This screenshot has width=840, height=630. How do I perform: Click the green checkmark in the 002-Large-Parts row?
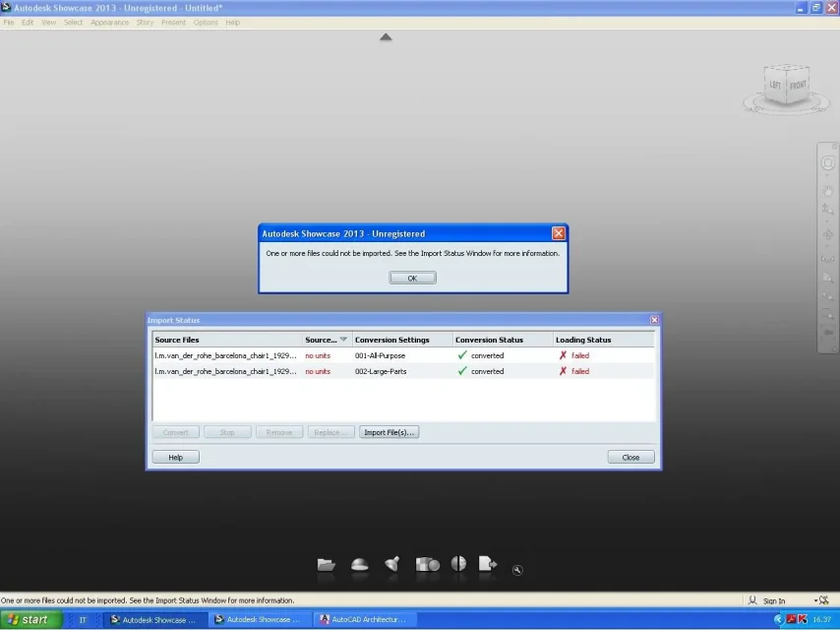coord(462,371)
